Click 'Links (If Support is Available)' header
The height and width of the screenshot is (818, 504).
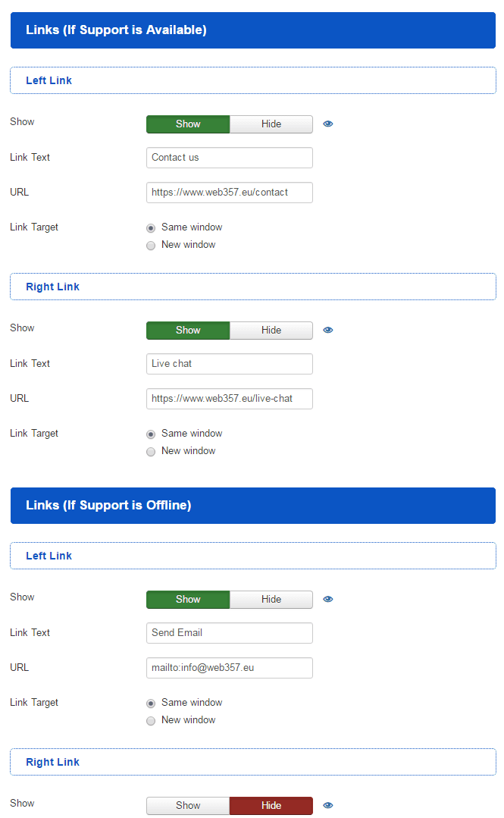click(116, 30)
